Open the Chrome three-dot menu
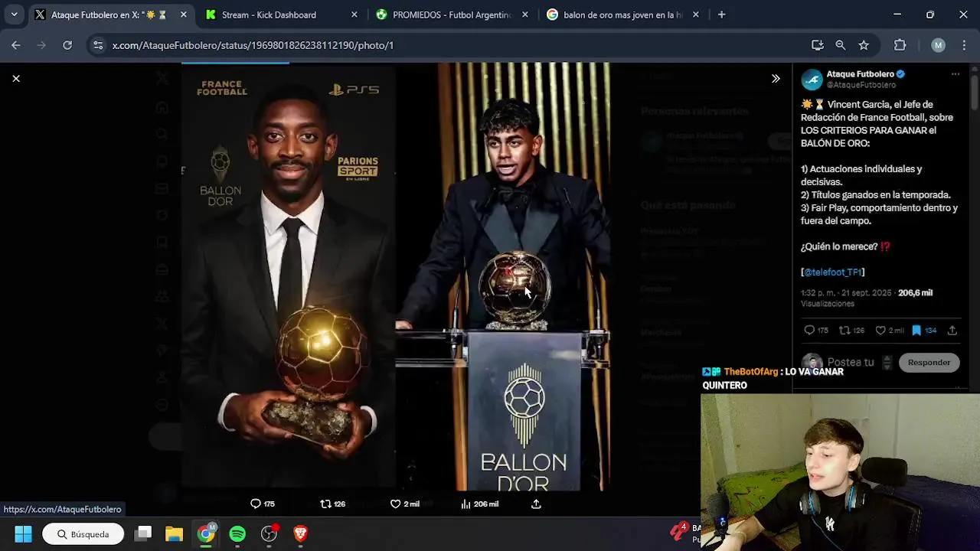Screen dimensions: 980x551 tap(963, 45)
